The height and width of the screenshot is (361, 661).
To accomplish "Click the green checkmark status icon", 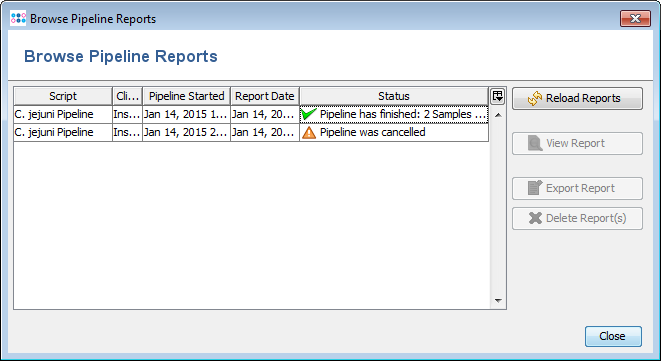I will pos(309,114).
